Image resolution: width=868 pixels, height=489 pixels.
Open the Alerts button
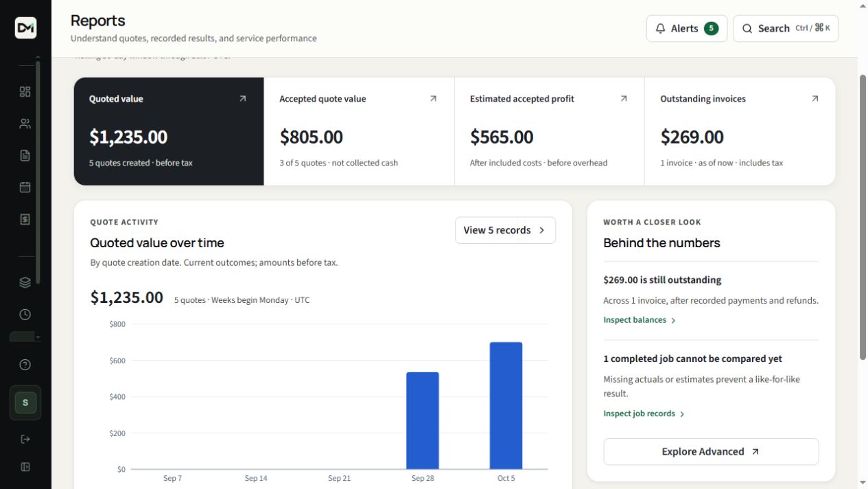coord(686,28)
